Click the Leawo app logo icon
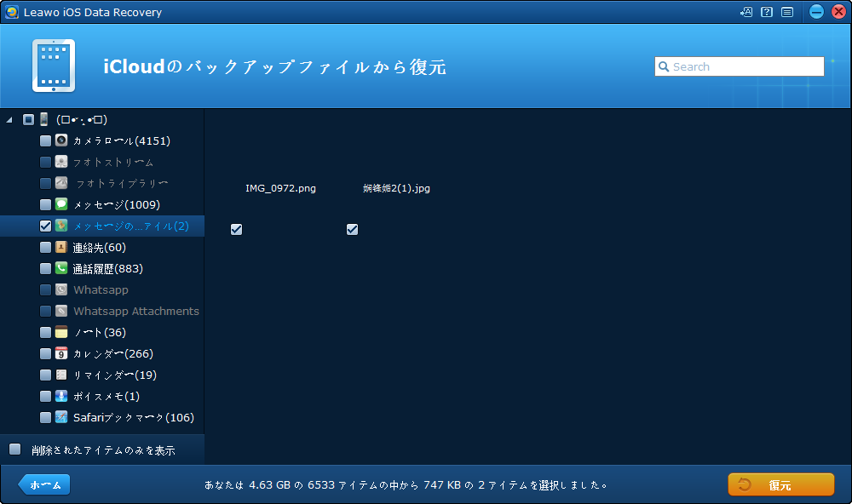Screen dimensions: 852x504 pyautogui.click(x=11, y=12)
